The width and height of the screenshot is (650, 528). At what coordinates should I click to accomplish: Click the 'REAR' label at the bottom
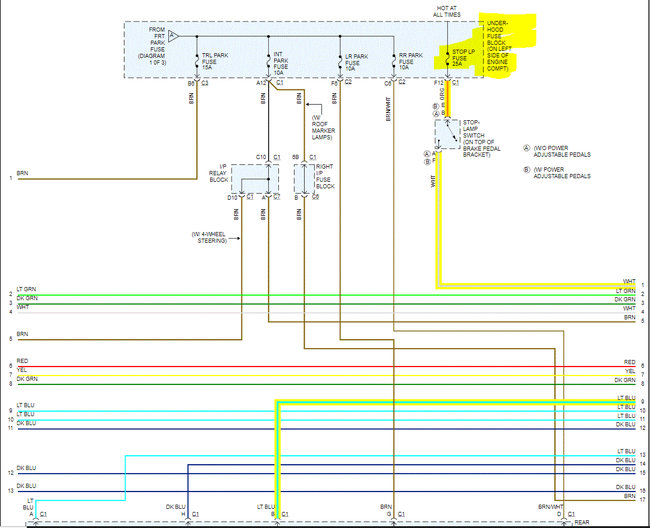582,522
